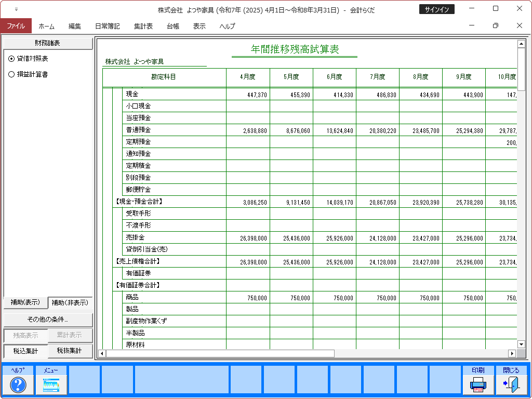Click the その他の条件... button

[48, 320]
